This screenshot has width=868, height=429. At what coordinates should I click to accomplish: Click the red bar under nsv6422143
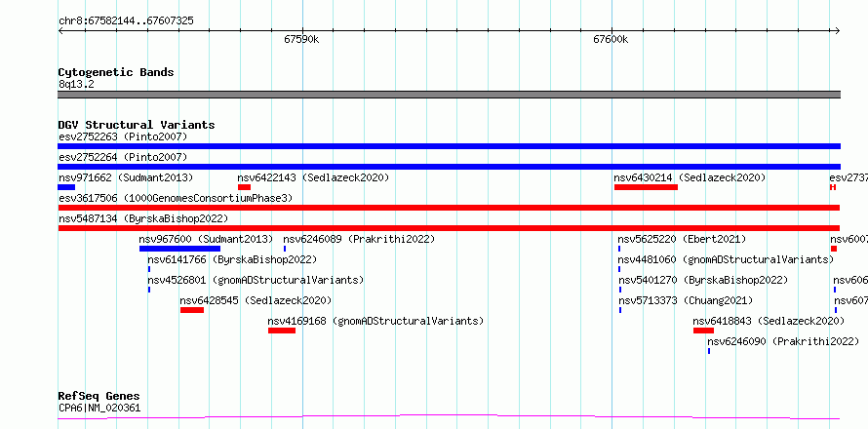point(244,187)
